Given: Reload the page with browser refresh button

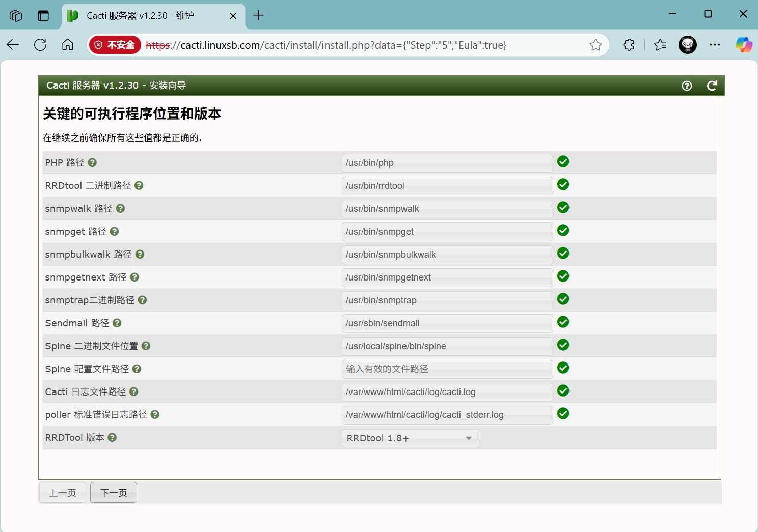Looking at the screenshot, I should click(x=40, y=45).
